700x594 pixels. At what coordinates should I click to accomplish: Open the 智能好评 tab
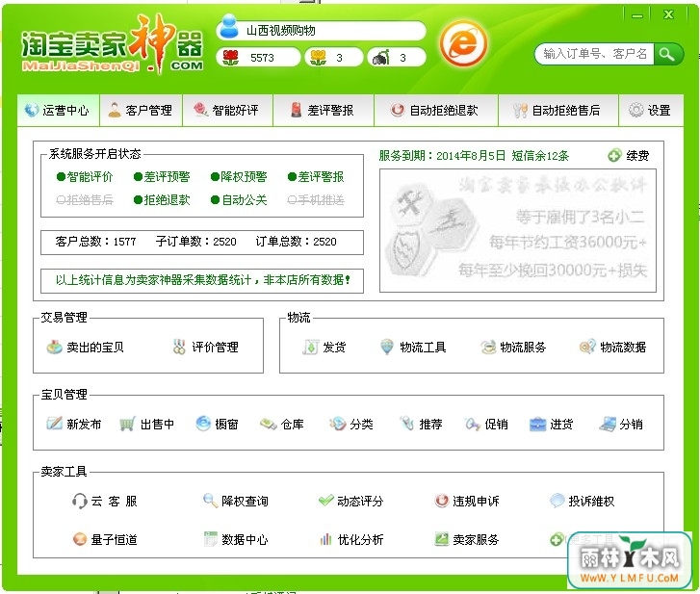[x=227, y=110]
